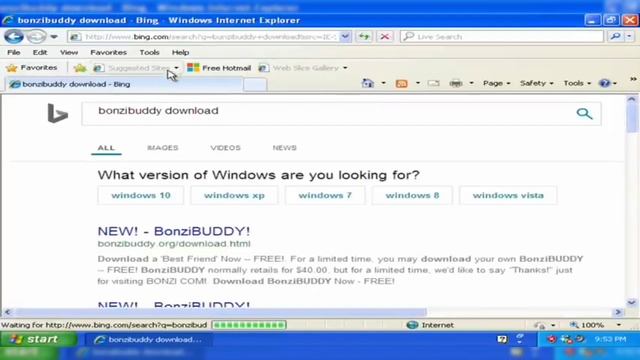
Task: Open the Tools command bar menu
Action: pos(577,83)
